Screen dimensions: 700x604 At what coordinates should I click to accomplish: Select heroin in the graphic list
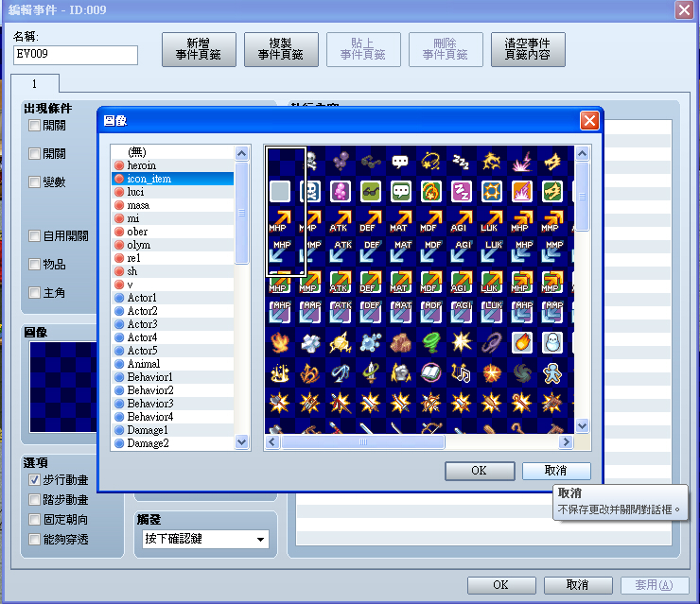pos(172,165)
